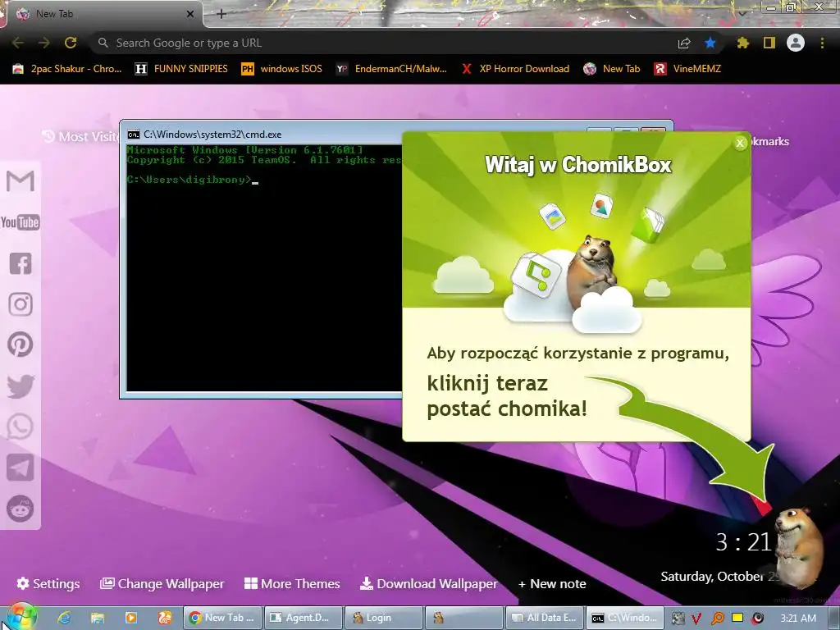The image size is (840, 630).
Task: Open the Windows Start button
Action: click(21, 617)
